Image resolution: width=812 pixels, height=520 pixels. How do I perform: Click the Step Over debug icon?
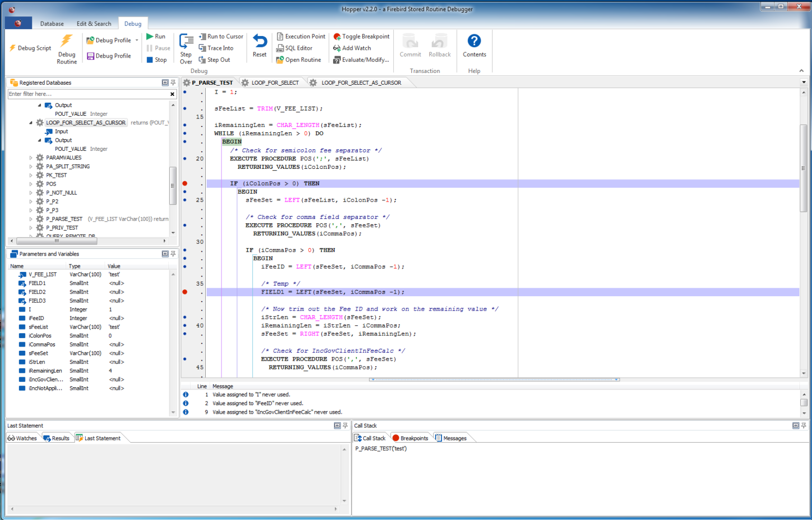[186, 42]
